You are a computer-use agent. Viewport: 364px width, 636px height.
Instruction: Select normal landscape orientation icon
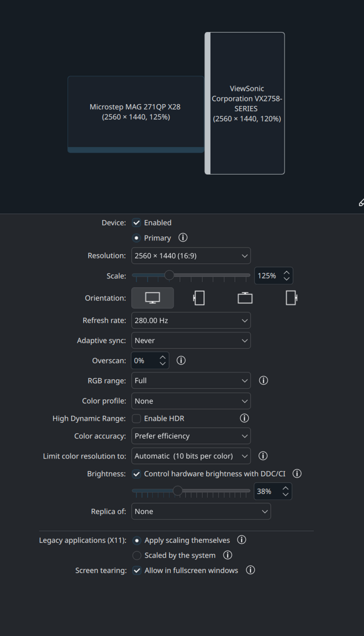[x=153, y=298]
